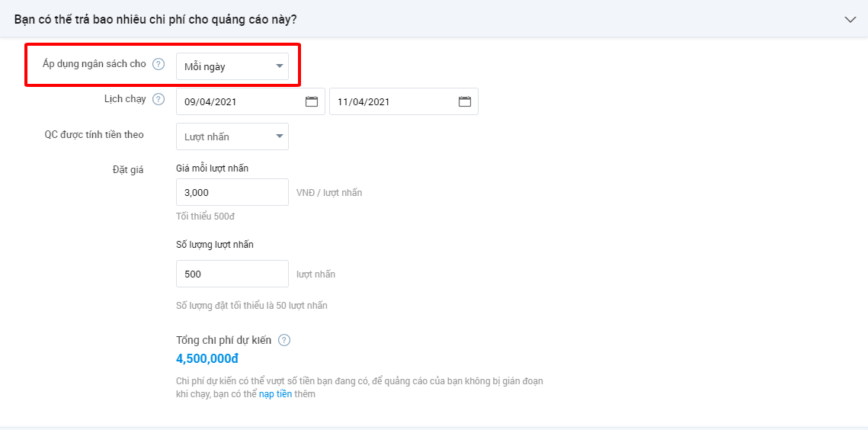Open the Mỗi ngày budget dropdown
The height and width of the screenshot is (430, 868).
232,66
